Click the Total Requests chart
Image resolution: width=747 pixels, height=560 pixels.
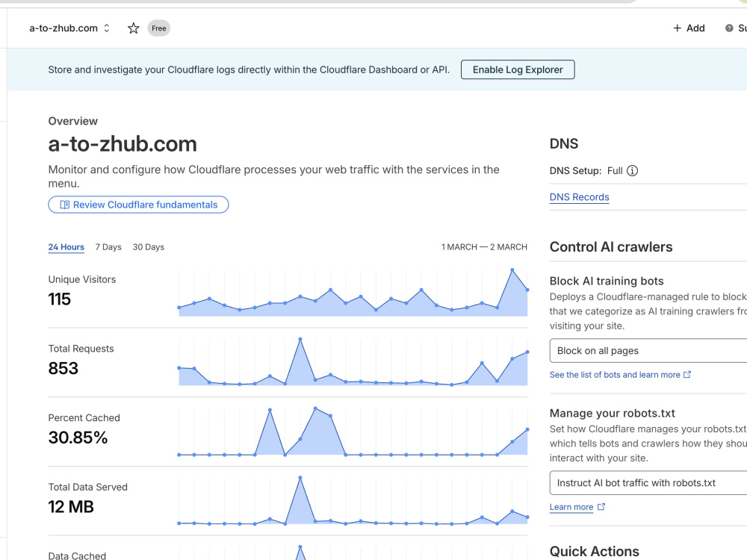[353, 362]
